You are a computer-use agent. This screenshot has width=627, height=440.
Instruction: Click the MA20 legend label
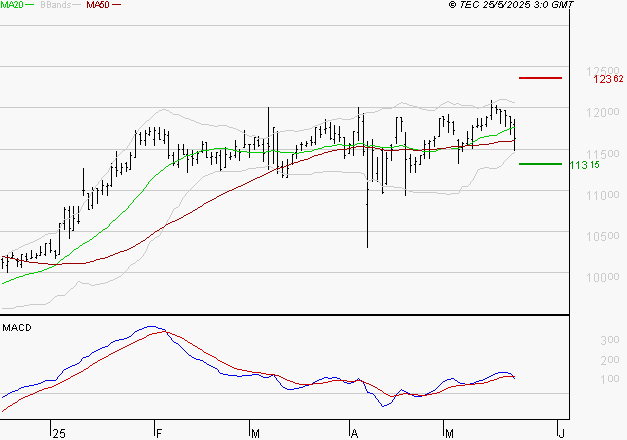pos(12,5)
